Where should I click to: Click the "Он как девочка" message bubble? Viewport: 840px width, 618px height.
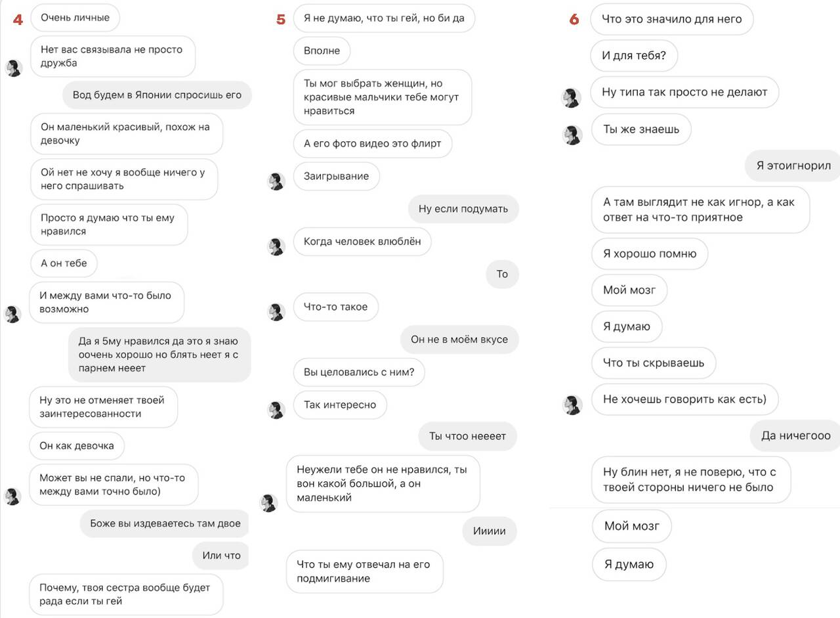[77, 446]
